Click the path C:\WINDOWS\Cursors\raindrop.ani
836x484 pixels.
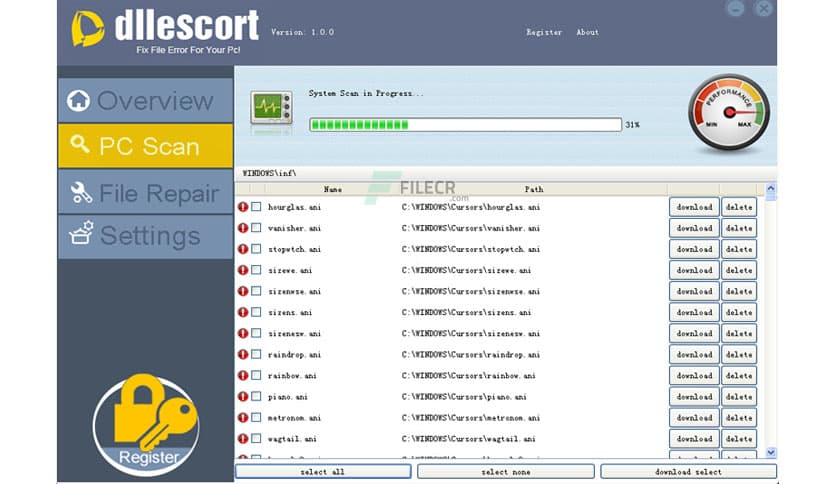click(471, 354)
